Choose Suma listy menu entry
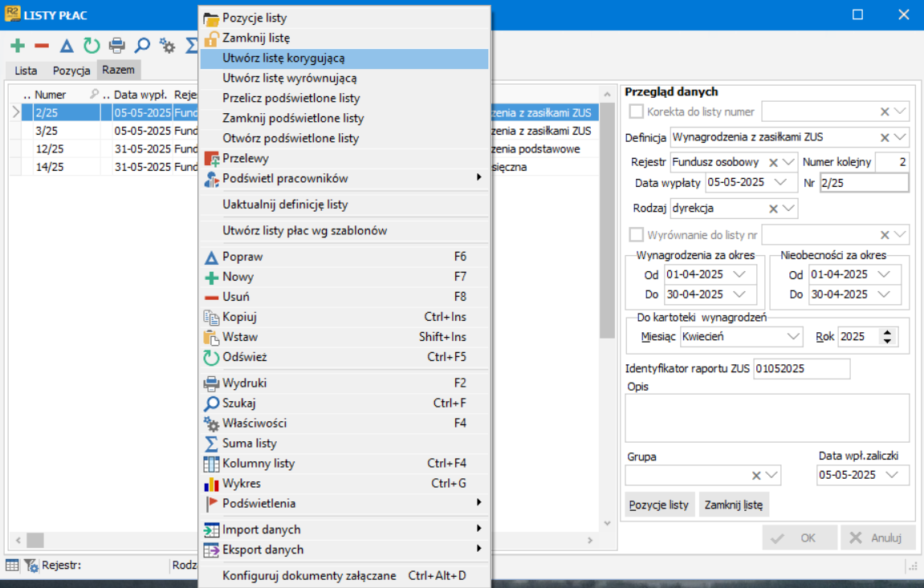Image resolution: width=924 pixels, height=588 pixels. click(x=344, y=444)
